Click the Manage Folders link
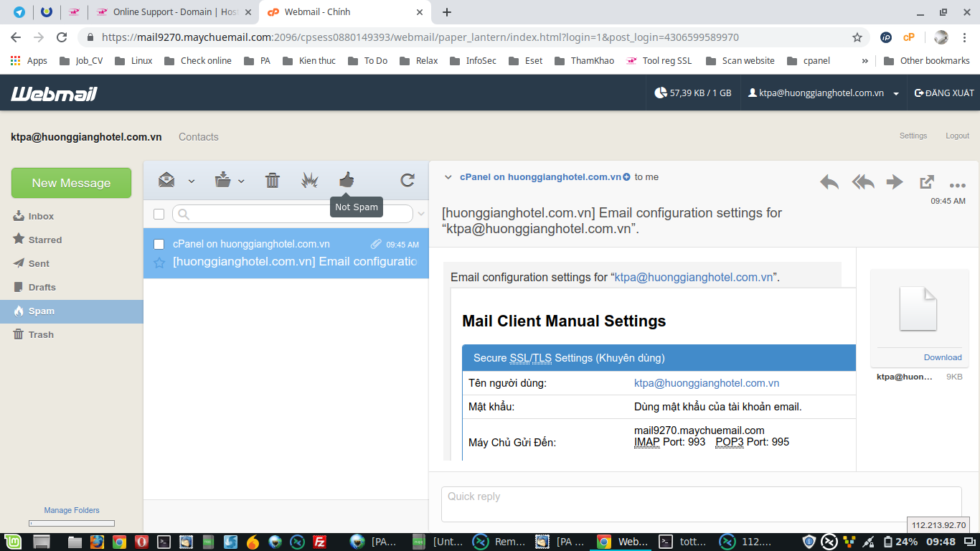The image size is (980, 551). pos(72,510)
